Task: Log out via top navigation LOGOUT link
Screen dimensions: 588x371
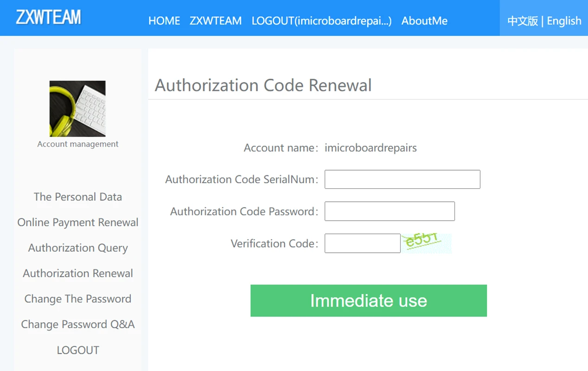Action: pyautogui.click(x=321, y=21)
